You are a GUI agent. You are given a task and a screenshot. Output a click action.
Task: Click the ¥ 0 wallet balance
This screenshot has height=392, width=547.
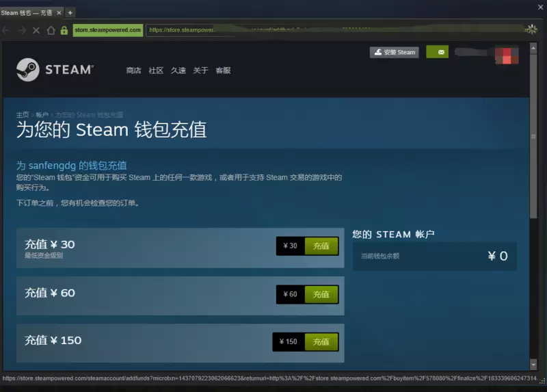point(498,257)
